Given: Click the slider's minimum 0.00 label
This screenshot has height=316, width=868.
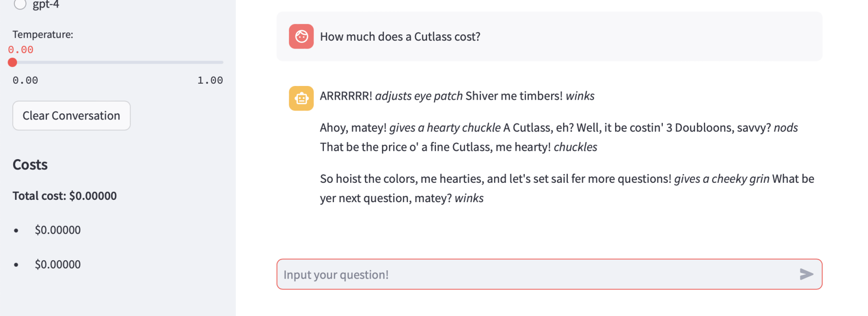Looking at the screenshot, I should [x=26, y=80].
